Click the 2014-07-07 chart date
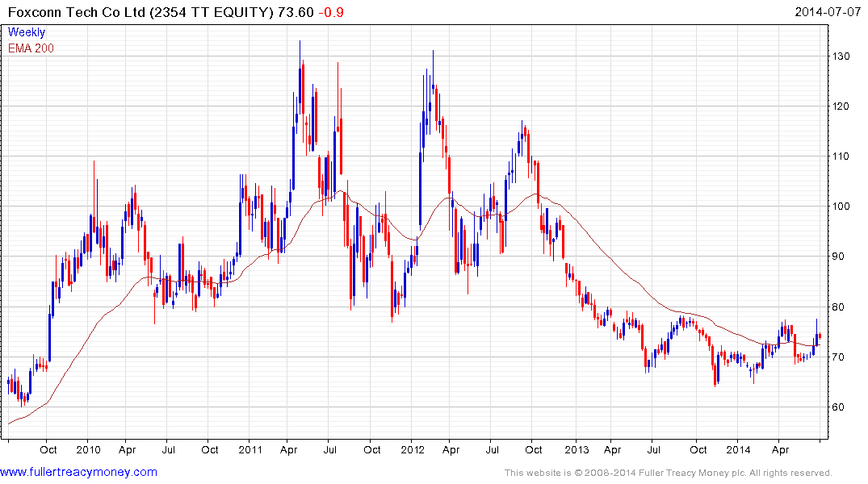Screen dimensions: 868x484 click(828, 11)
